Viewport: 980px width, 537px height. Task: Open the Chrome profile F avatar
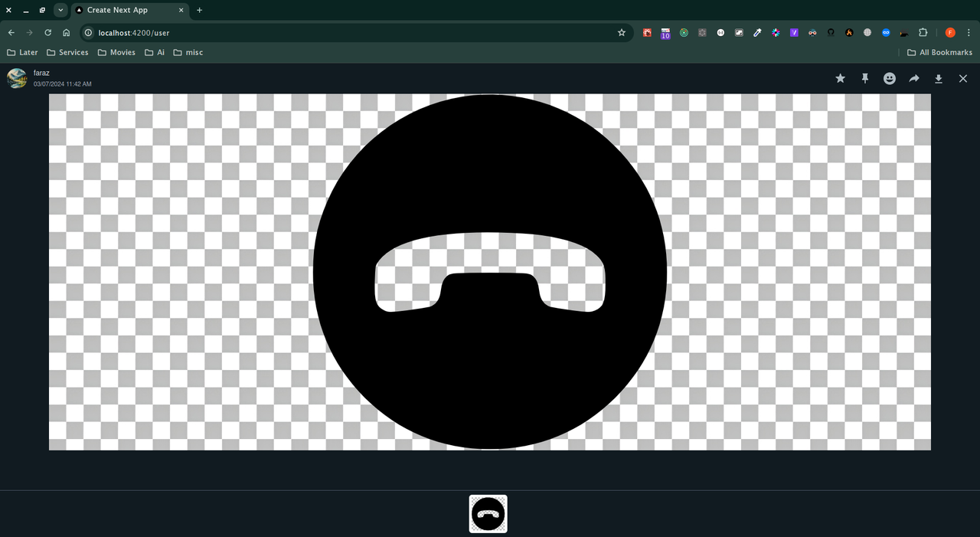tap(950, 33)
